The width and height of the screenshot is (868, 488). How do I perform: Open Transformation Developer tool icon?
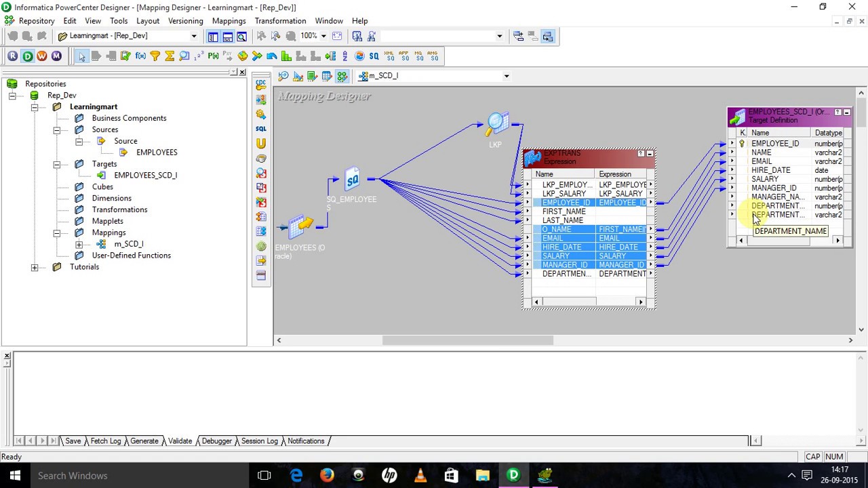(x=312, y=76)
